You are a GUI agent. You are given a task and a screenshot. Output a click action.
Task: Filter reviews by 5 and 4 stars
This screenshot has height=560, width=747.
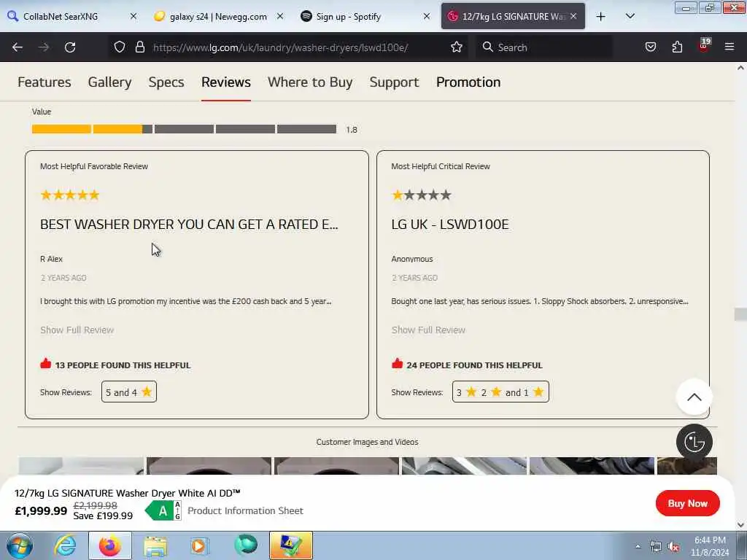tap(129, 392)
